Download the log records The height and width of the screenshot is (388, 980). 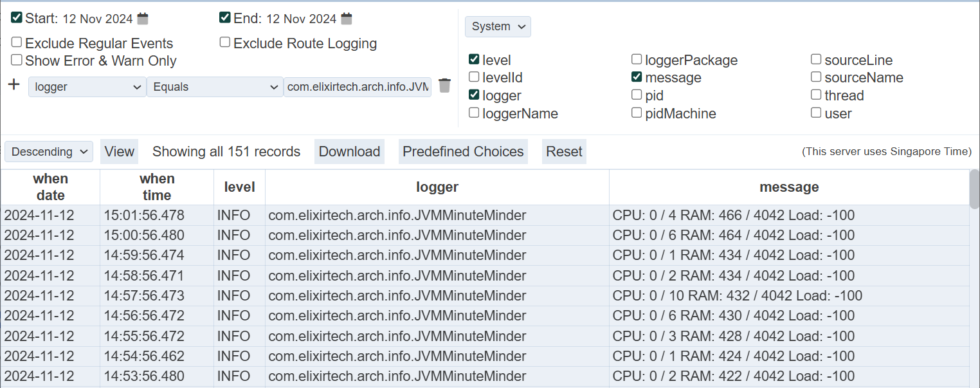pyautogui.click(x=349, y=152)
